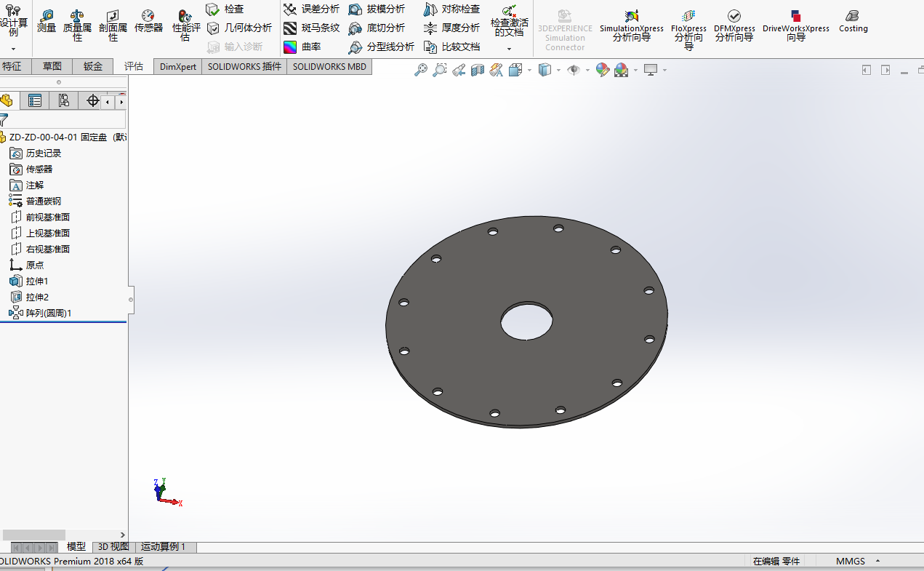Image resolution: width=924 pixels, height=571 pixels.
Task: Toggle 曲率 curvature display
Action: 302,47
